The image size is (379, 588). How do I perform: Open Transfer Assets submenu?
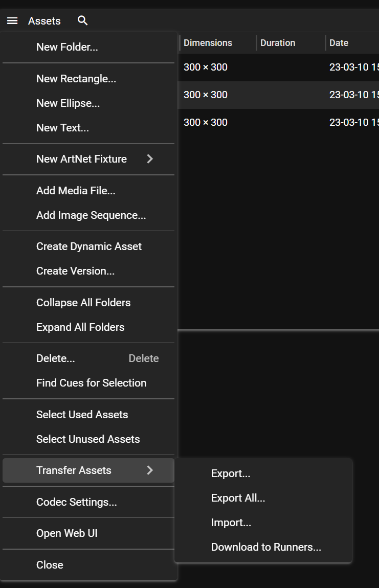88,470
